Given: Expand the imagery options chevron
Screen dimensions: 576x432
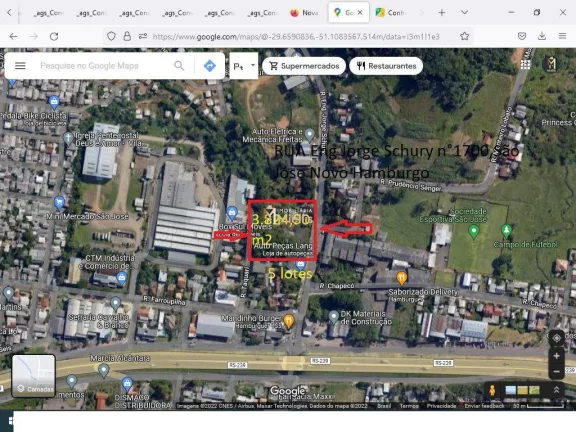Looking at the screenshot, I should [x=557, y=390].
